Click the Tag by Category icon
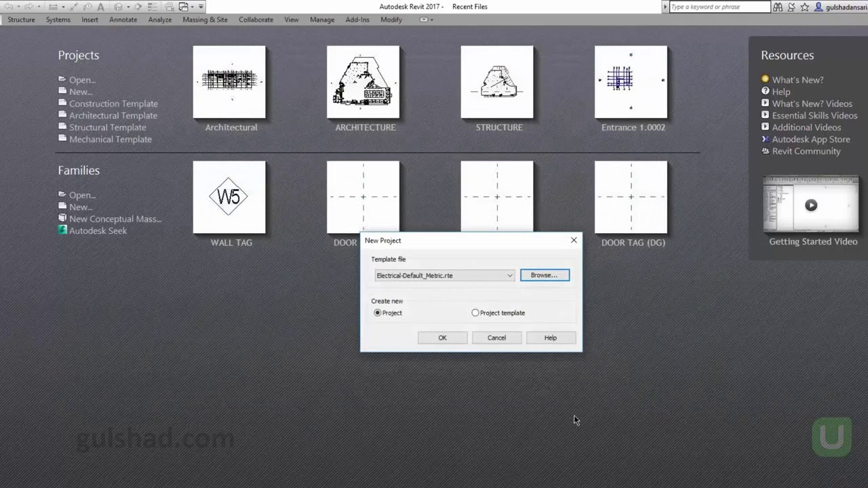 coord(87,7)
